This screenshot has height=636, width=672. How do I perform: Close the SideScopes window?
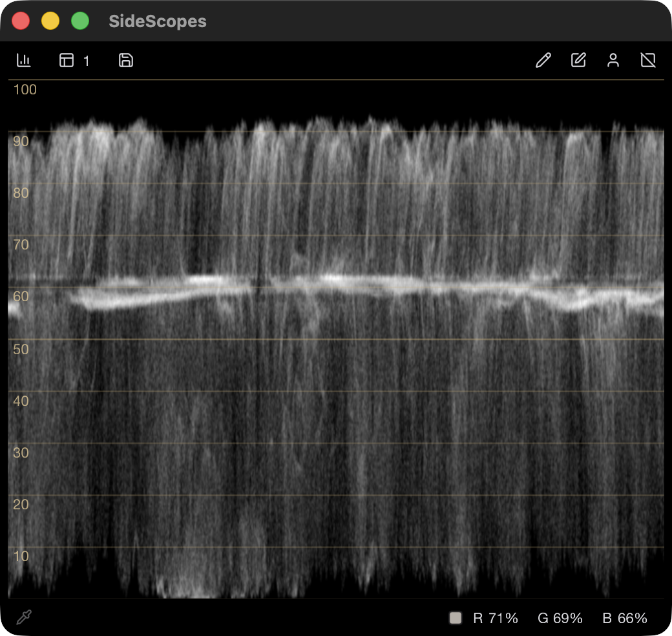click(x=21, y=21)
